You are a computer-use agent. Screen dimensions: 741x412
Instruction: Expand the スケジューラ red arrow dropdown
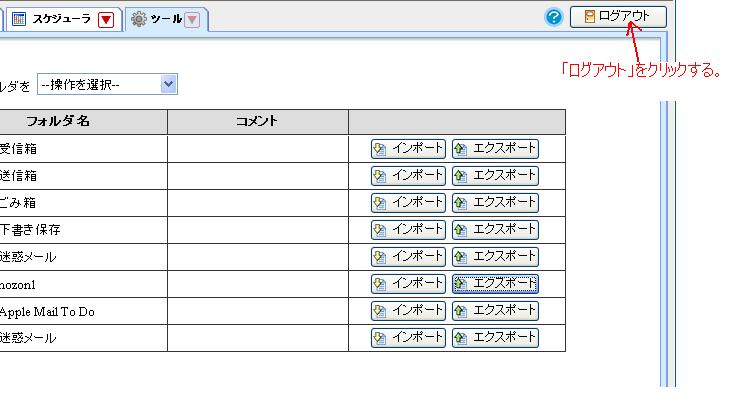tap(106, 20)
